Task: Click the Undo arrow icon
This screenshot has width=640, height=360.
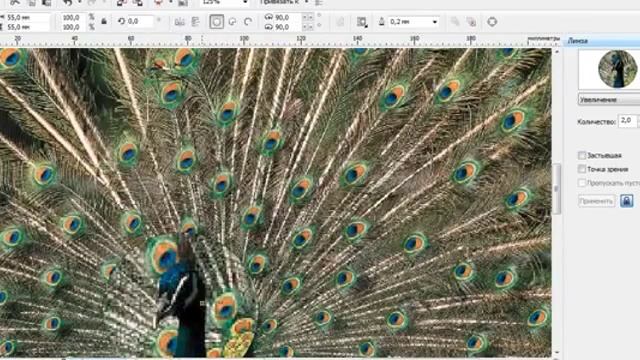Action: [x=68, y=2]
